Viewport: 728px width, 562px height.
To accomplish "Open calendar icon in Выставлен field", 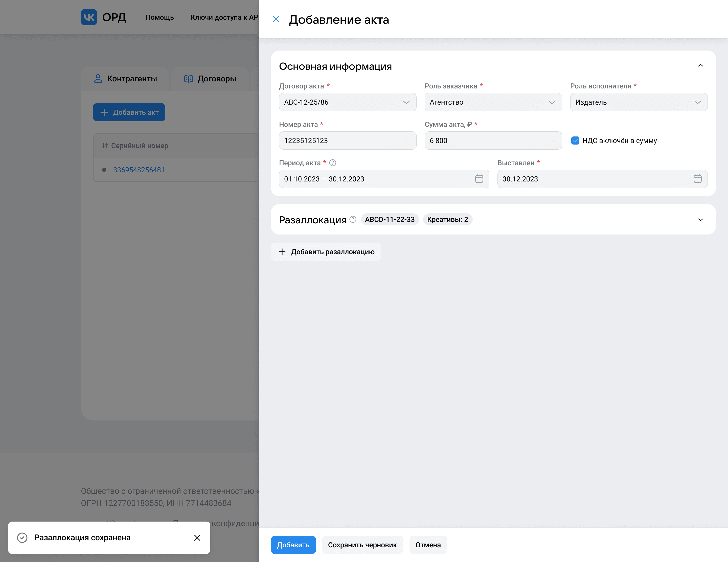I will coord(697,179).
